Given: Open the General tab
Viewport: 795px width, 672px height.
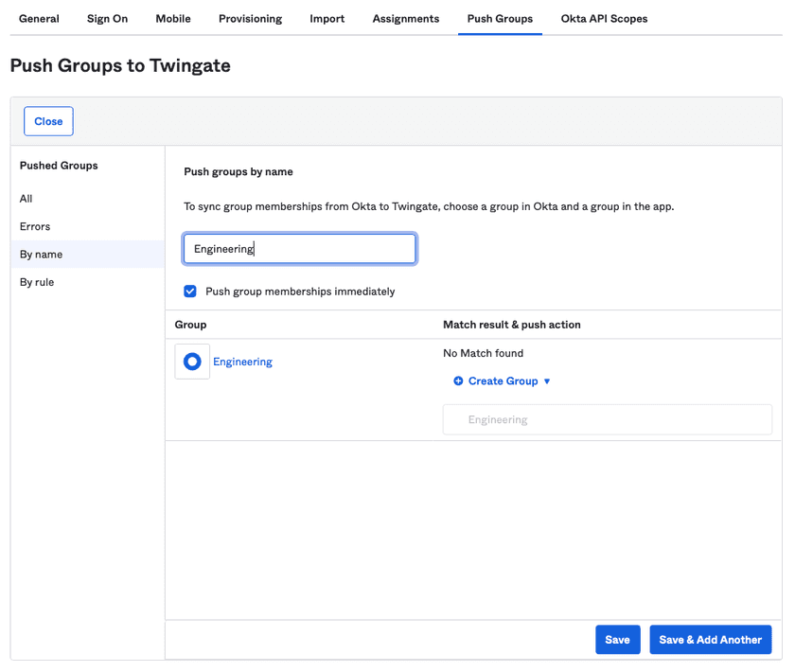Looking at the screenshot, I should (x=39, y=19).
